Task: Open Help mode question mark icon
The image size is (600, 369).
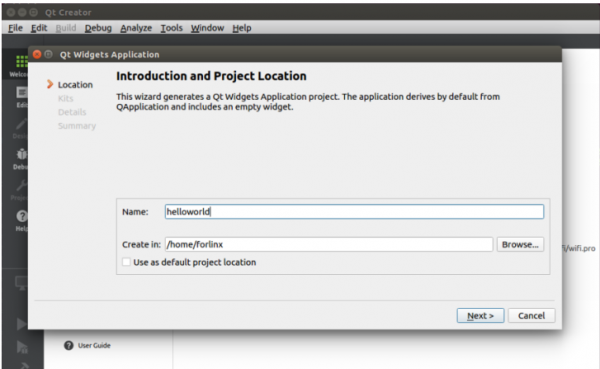Action: tap(22, 216)
